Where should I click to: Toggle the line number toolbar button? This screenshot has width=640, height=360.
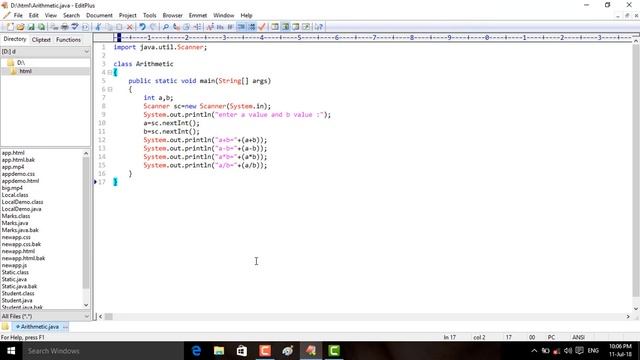[252, 27]
